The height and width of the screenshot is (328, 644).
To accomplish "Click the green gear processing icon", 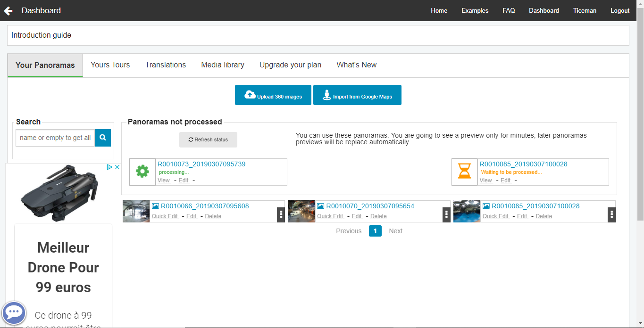I will click(142, 172).
